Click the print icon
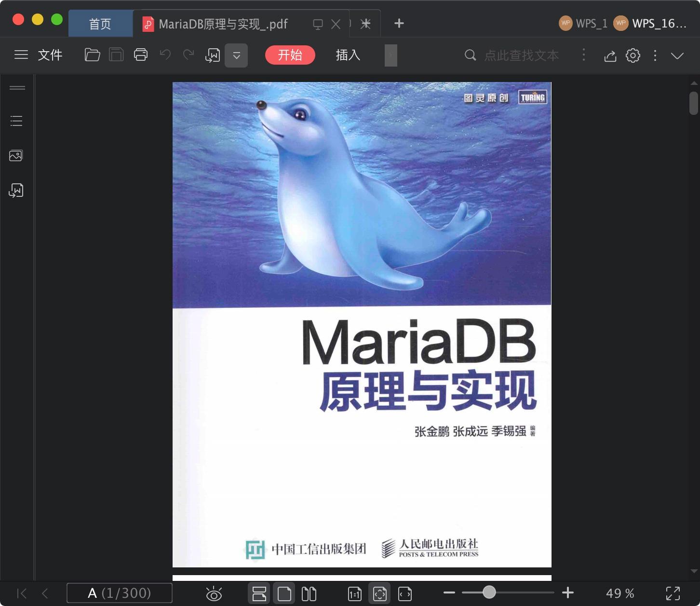This screenshot has width=700, height=606. (x=141, y=55)
